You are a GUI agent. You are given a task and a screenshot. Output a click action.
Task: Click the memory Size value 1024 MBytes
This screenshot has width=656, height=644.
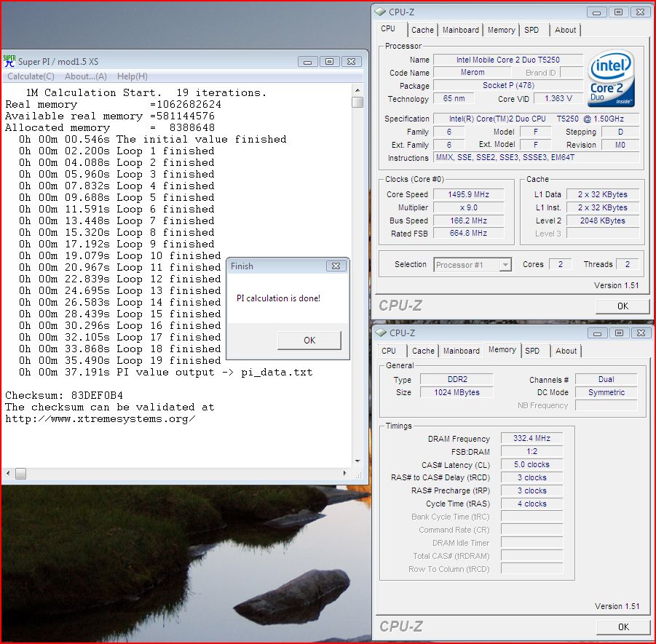[x=457, y=392]
